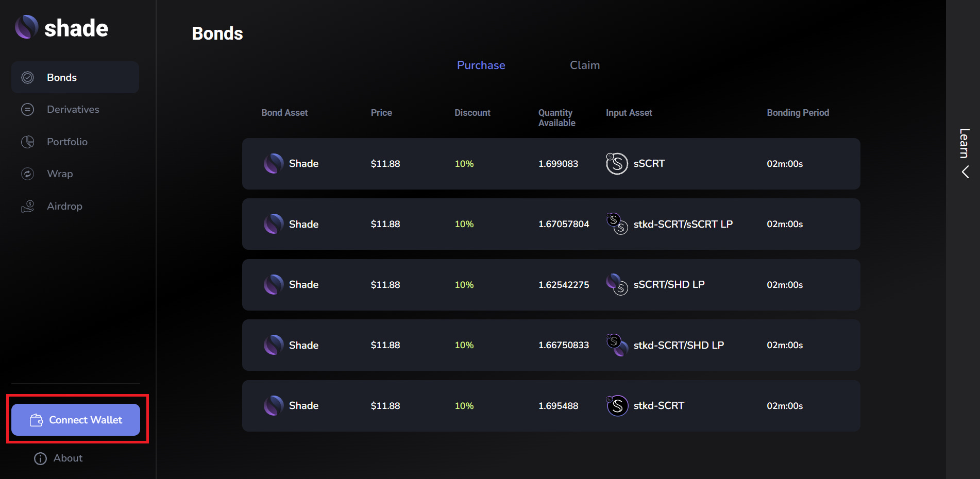Click sSCRT input asset label

[649, 164]
